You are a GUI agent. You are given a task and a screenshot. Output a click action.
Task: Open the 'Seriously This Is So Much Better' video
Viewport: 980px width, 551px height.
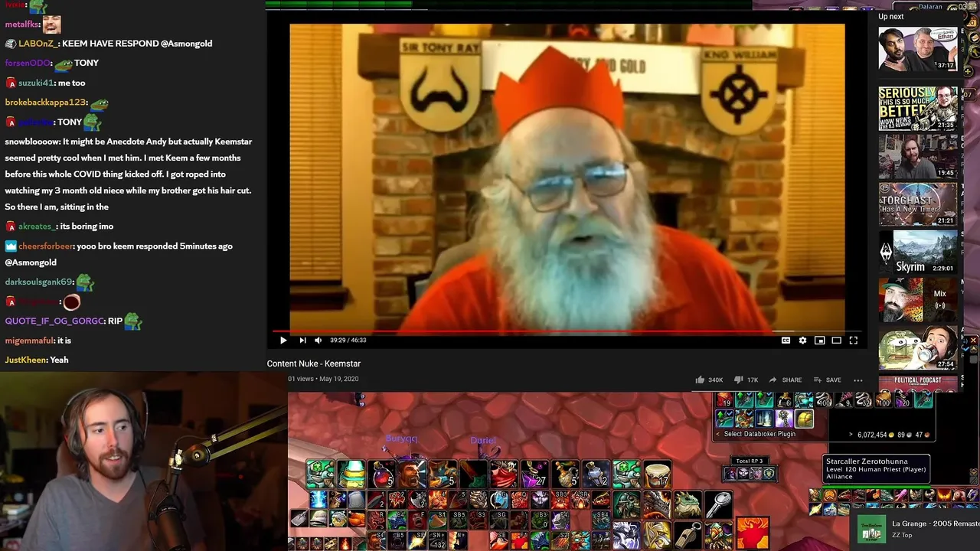pos(917,108)
